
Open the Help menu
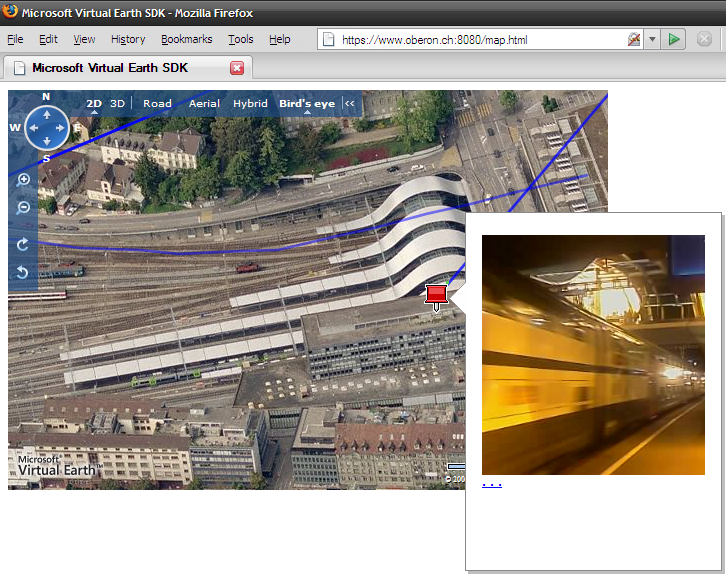coord(280,39)
